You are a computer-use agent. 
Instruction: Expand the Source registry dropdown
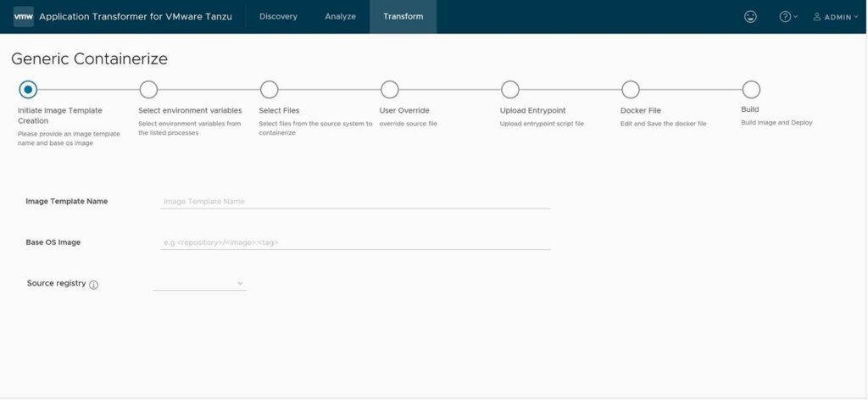(x=200, y=283)
